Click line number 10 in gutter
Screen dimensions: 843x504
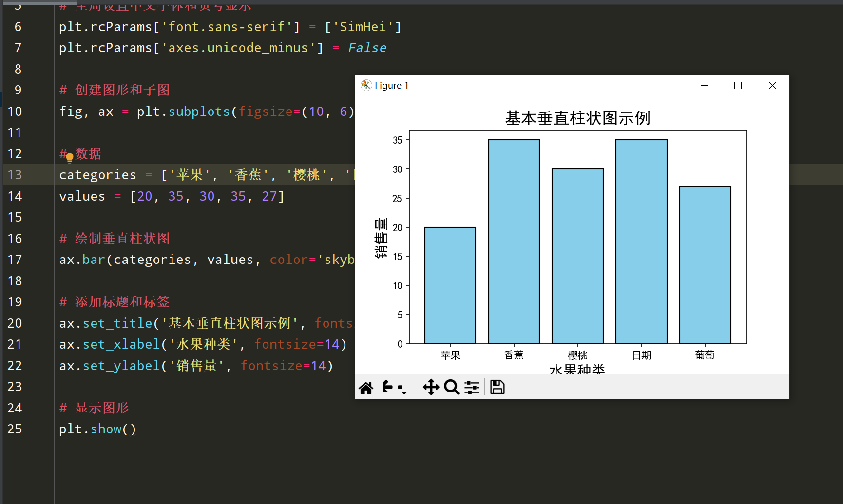pyautogui.click(x=15, y=112)
